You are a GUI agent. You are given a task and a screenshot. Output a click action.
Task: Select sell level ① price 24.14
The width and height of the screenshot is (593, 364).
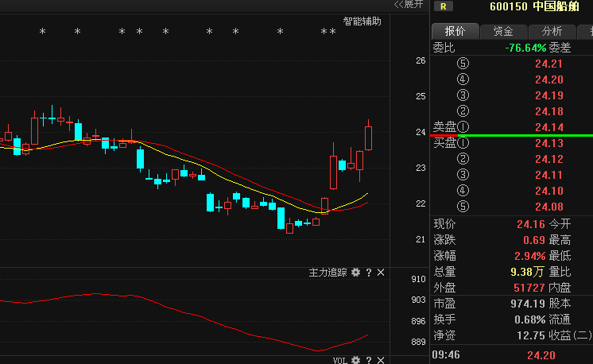[548, 127]
